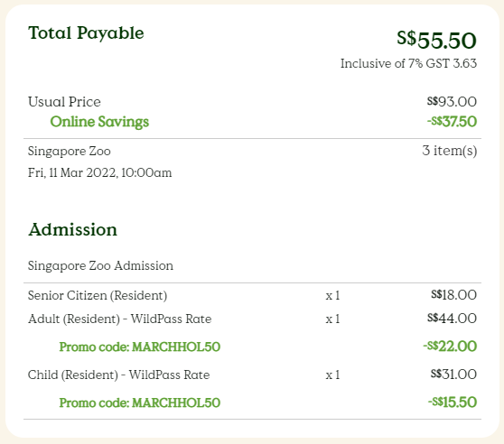Click the Singapore Zoo Admission subtitle
This screenshot has width=504, height=444.
pos(100,266)
